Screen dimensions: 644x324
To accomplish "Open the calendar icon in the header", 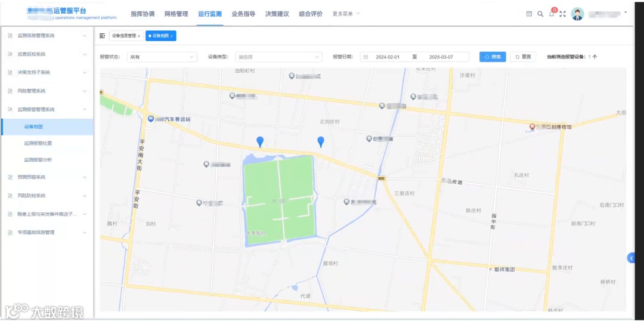I will click(529, 14).
